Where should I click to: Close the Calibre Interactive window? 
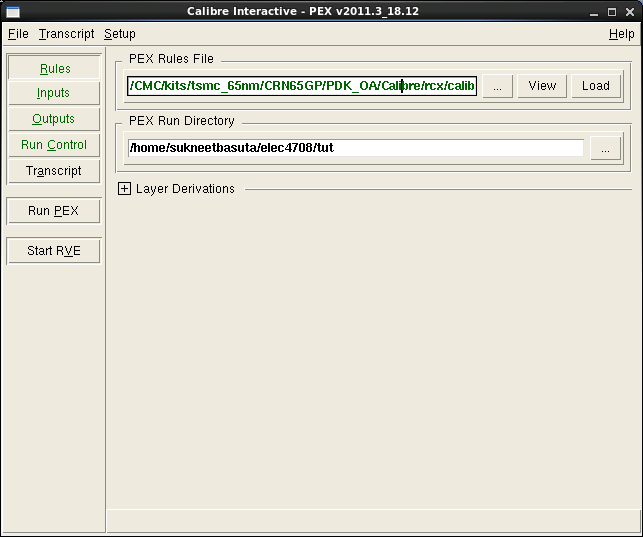click(630, 12)
